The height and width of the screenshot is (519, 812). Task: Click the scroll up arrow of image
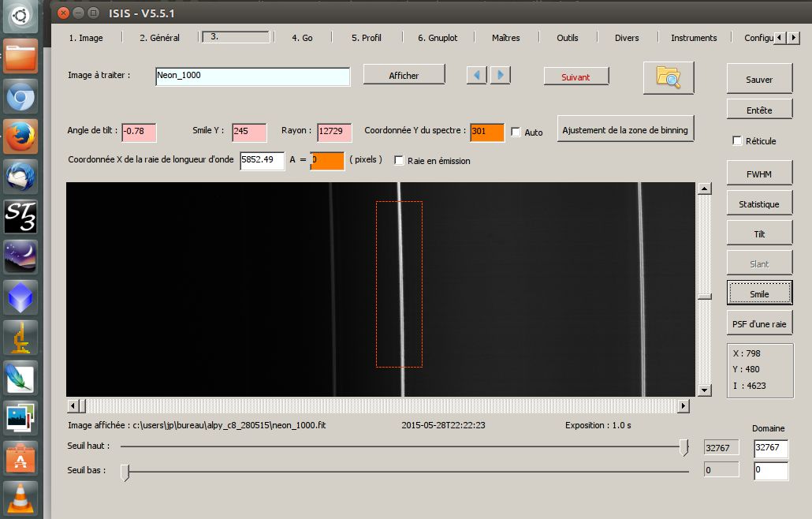tap(704, 189)
